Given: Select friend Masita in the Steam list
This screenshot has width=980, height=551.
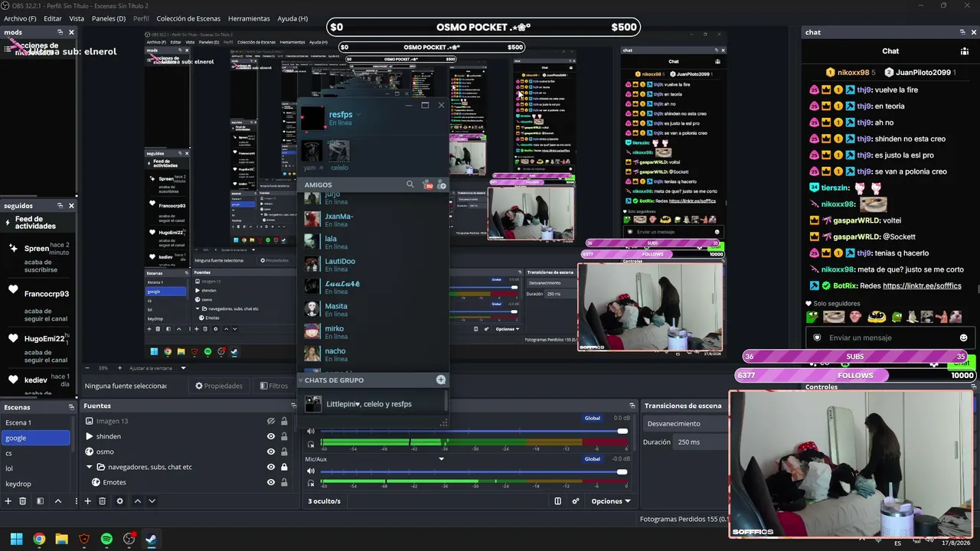Looking at the screenshot, I should (x=371, y=309).
